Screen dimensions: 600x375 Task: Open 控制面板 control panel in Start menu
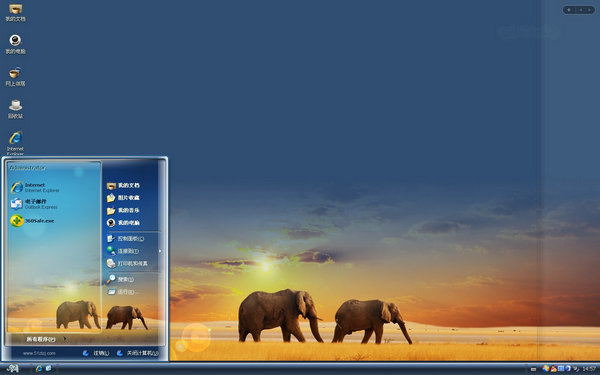tap(126, 238)
